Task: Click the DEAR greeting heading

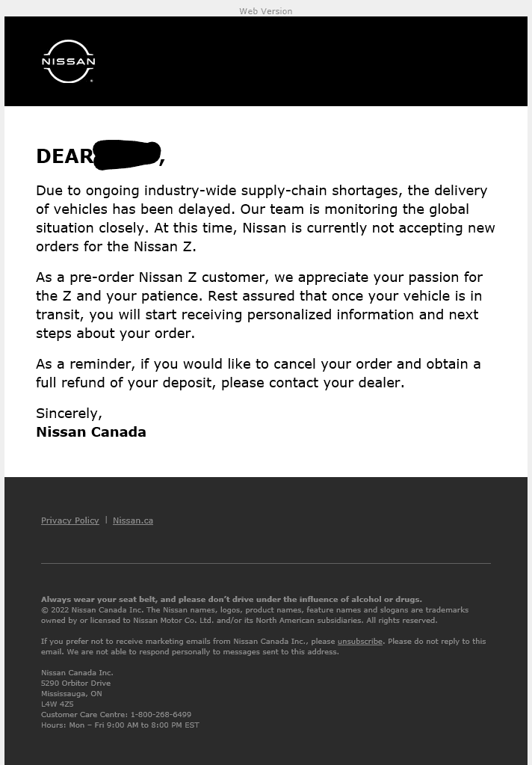Action: (100, 156)
